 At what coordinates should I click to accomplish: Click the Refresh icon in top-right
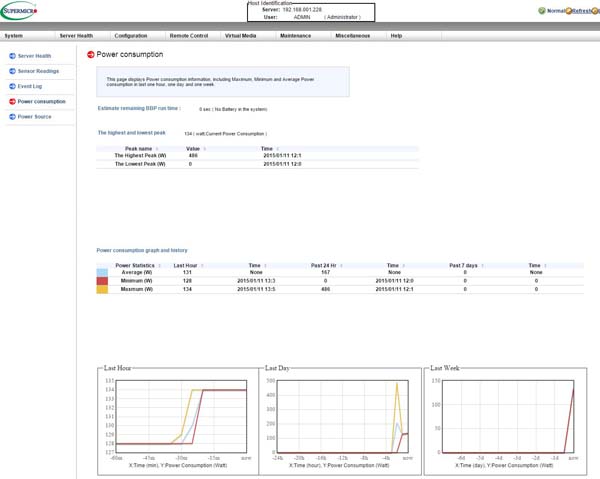(x=568, y=10)
